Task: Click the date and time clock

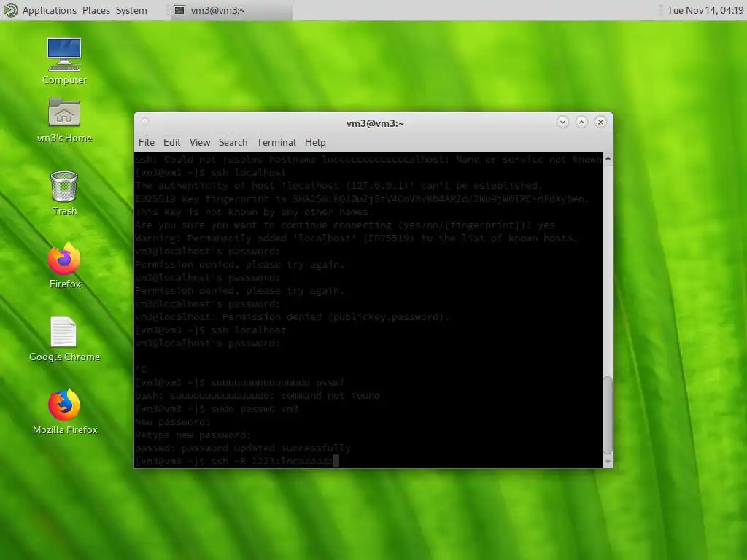Action: [705, 10]
